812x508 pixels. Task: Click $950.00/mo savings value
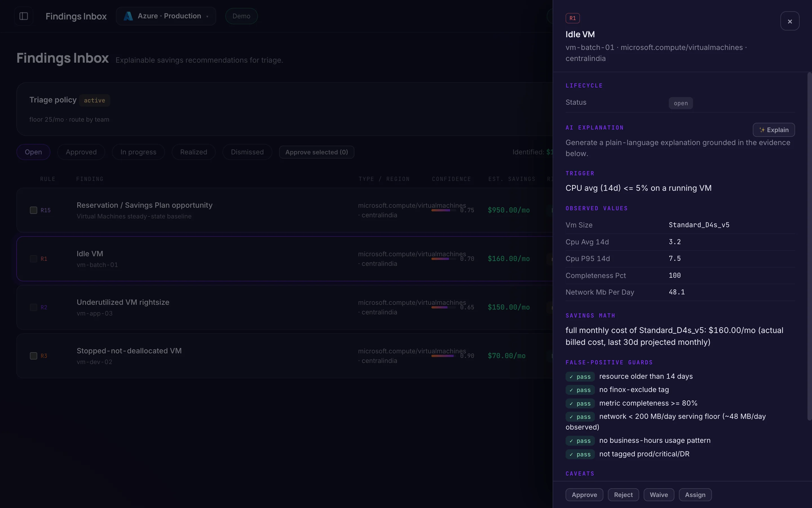(x=509, y=210)
